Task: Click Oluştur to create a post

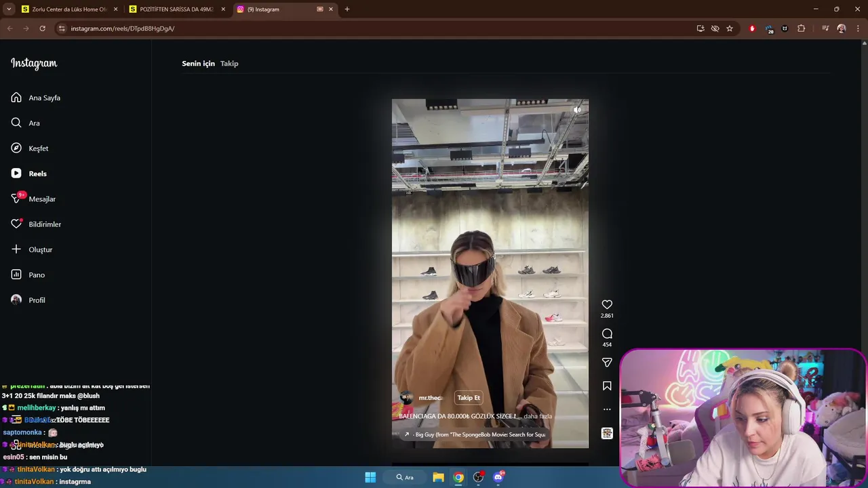Action: 32,249
